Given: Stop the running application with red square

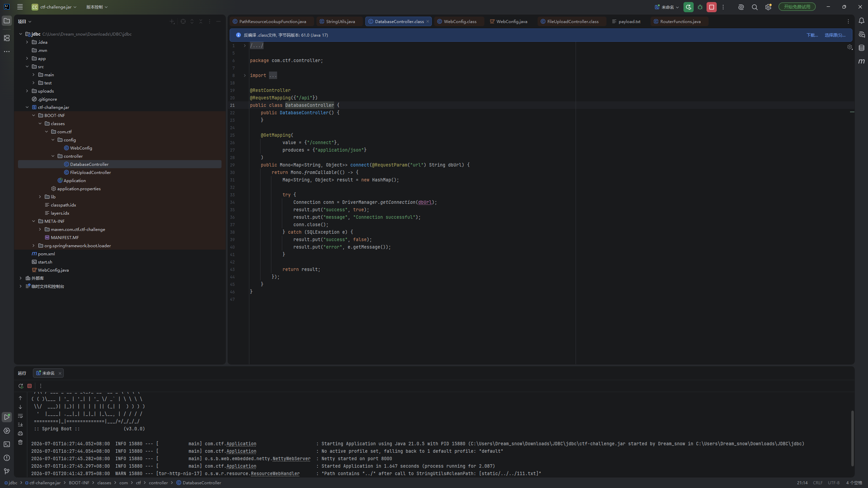Looking at the screenshot, I should [712, 7].
